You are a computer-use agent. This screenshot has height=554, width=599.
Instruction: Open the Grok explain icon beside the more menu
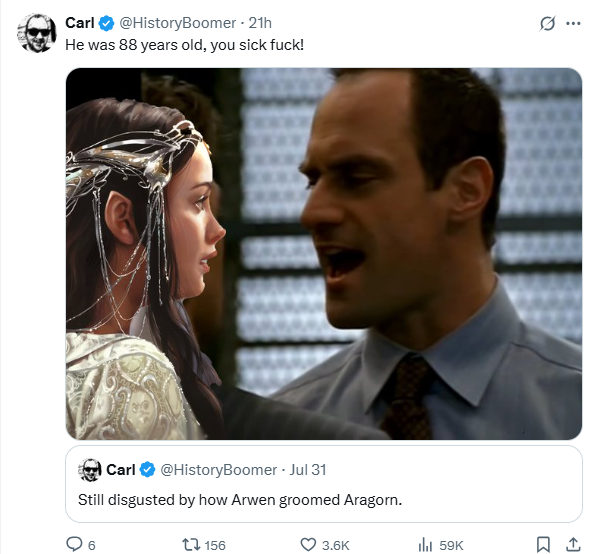click(547, 24)
